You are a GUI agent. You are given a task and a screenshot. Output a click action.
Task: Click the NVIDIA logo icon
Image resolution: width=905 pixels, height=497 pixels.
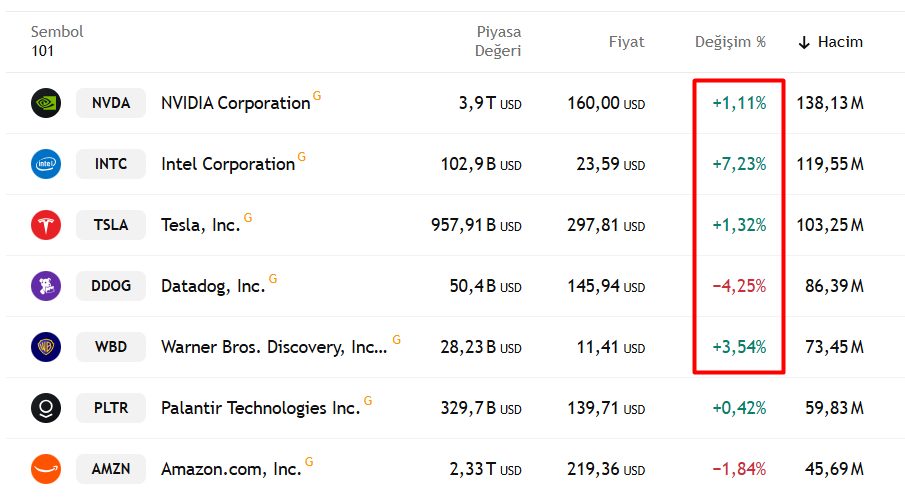[46, 103]
